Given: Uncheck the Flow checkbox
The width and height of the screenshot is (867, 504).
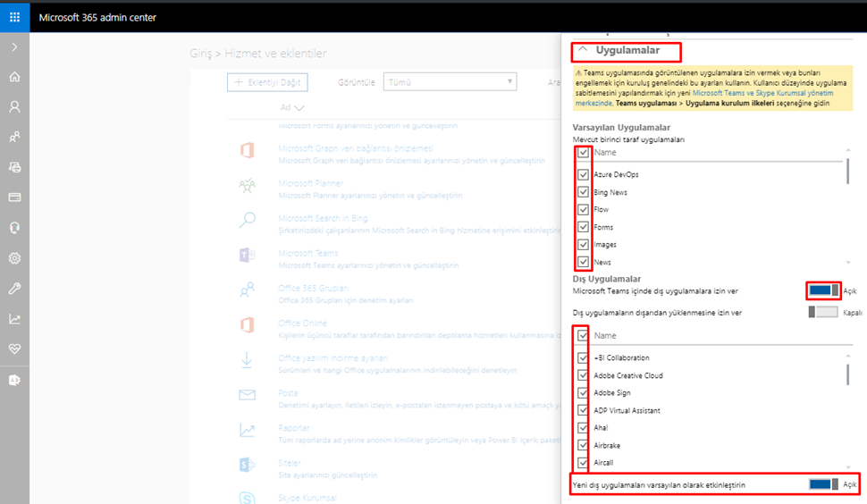Looking at the screenshot, I should [x=583, y=209].
